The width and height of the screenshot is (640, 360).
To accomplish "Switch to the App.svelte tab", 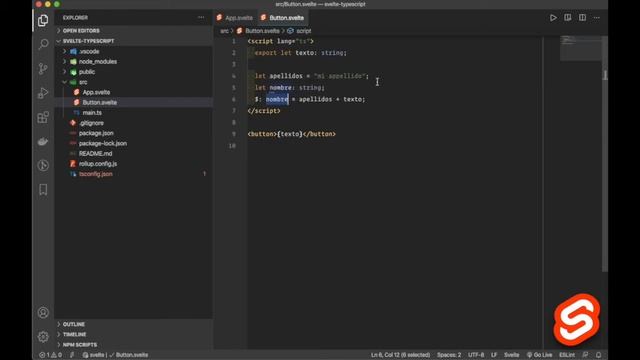I will (235, 18).
